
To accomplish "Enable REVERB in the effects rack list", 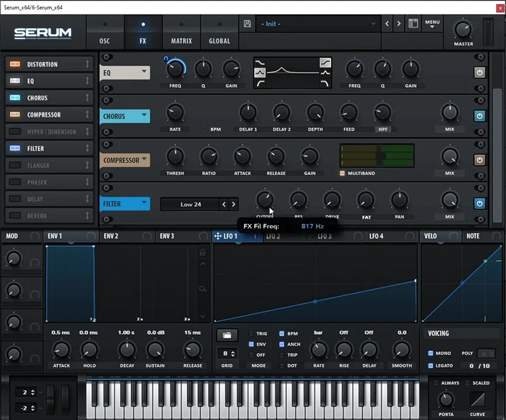I will point(15,216).
